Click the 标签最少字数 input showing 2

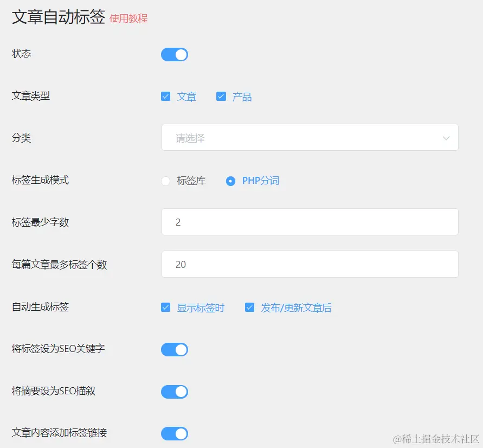click(x=309, y=222)
